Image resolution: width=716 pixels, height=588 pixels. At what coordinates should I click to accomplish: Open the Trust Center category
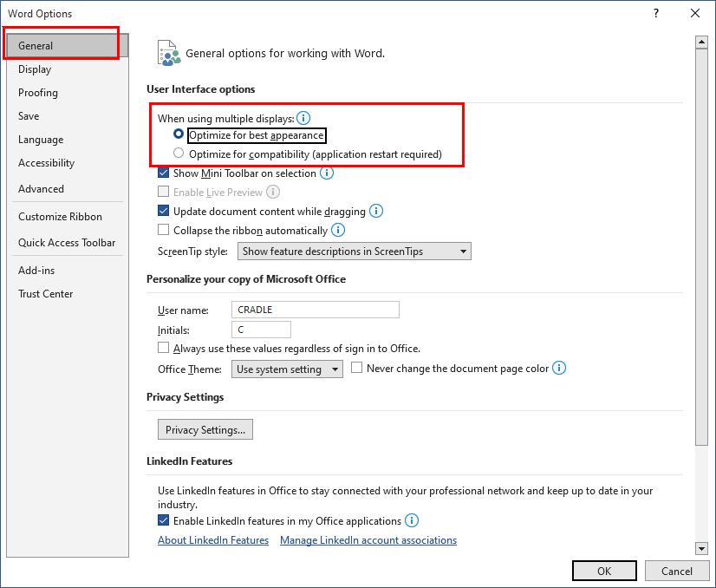click(x=68, y=294)
